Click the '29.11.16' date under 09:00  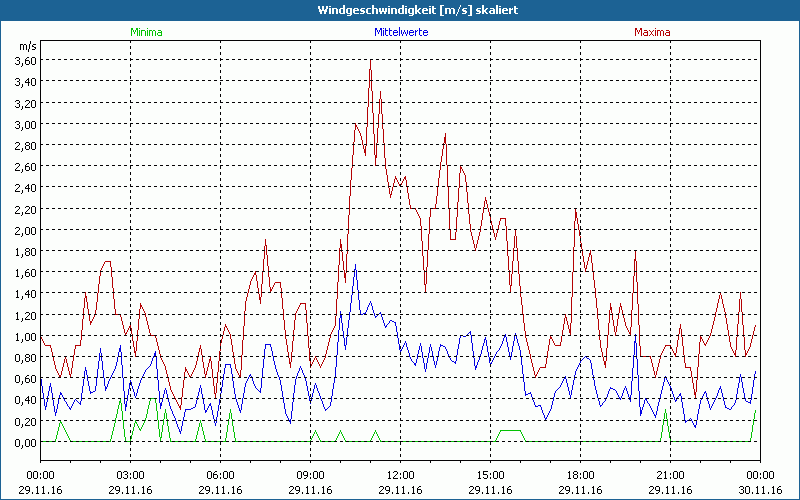tap(310, 490)
